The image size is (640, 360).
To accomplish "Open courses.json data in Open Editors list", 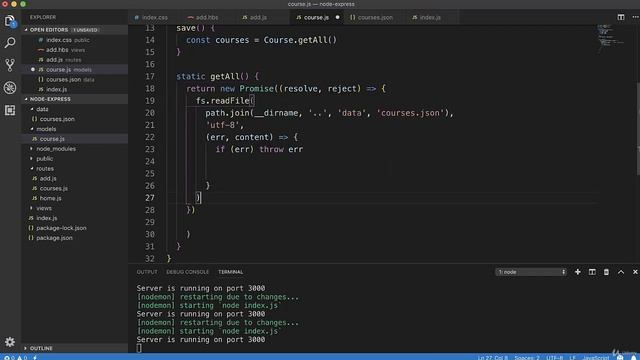I will (x=75, y=80).
